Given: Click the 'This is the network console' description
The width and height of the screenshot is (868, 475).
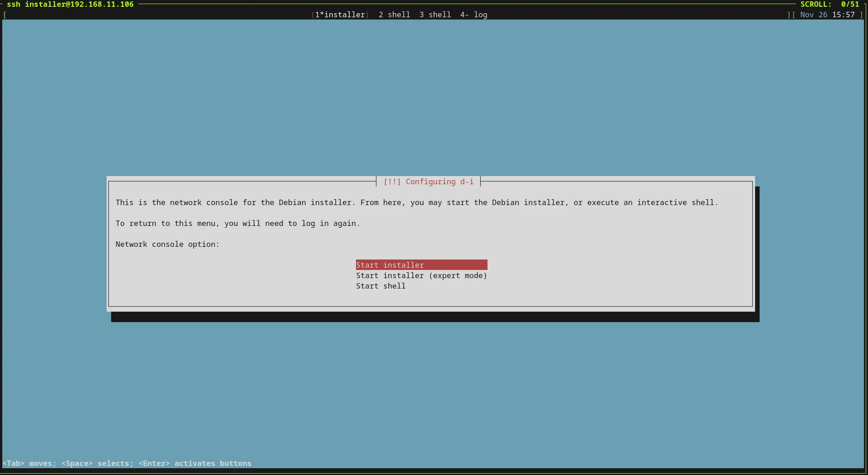Looking at the screenshot, I should pos(417,202).
